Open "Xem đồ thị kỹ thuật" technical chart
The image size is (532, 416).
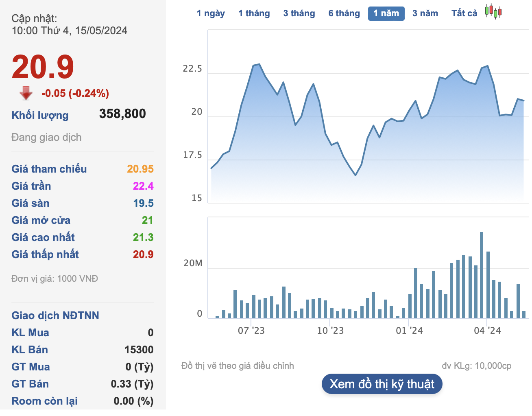click(x=382, y=384)
